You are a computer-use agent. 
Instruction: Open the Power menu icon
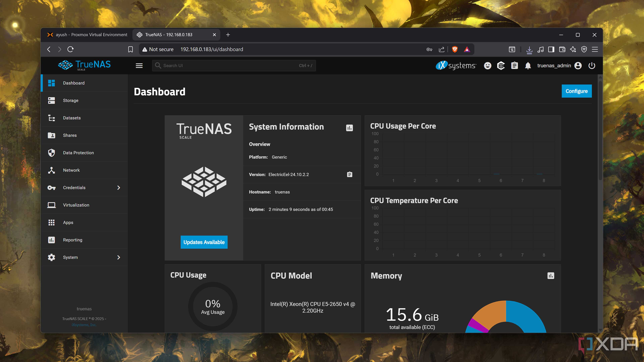(x=592, y=66)
